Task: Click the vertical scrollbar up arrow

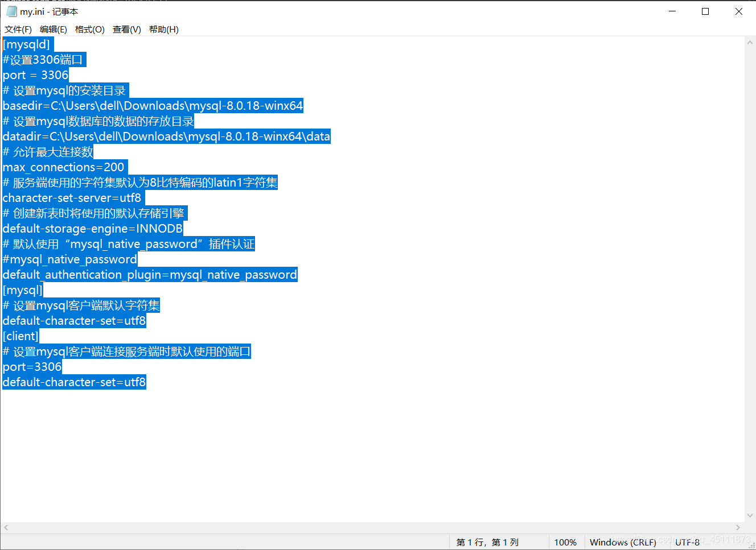Action: (x=750, y=43)
